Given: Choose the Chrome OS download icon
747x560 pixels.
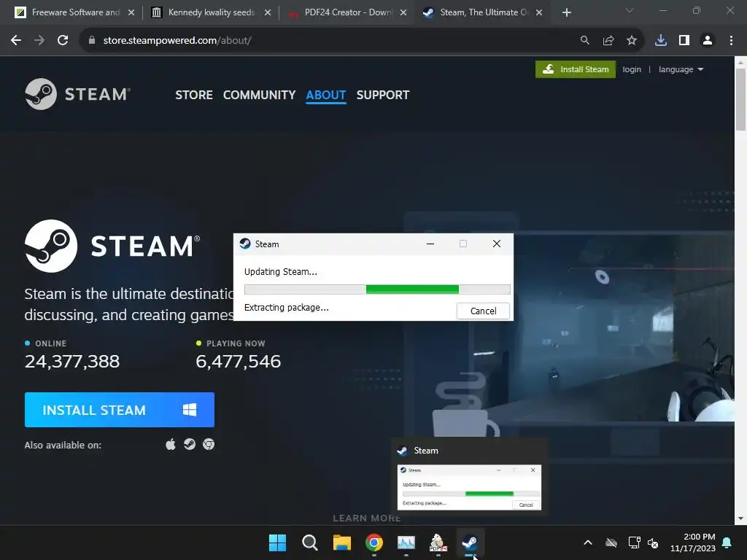Looking at the screenshot, I should (x=209, y=444).
